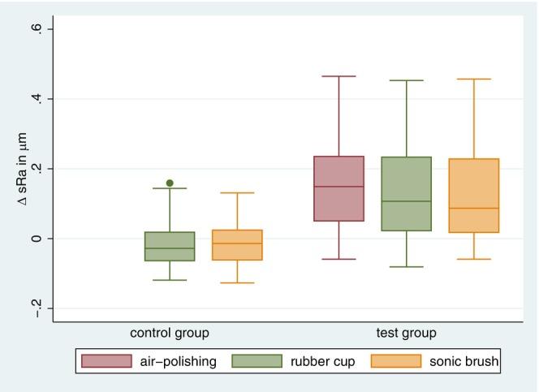
Task: Click the air-polishing legend color swatch
Action: click(x=106, y=361)
